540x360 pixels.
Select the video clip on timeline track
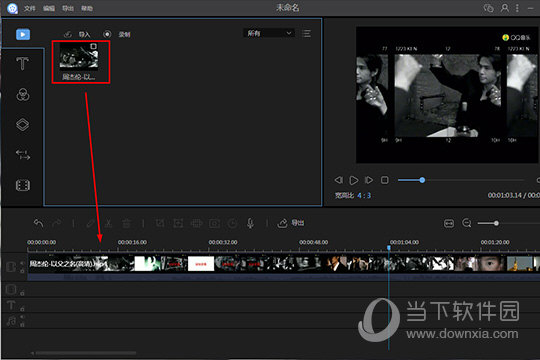pyautogui.click(x=283, y=264)
